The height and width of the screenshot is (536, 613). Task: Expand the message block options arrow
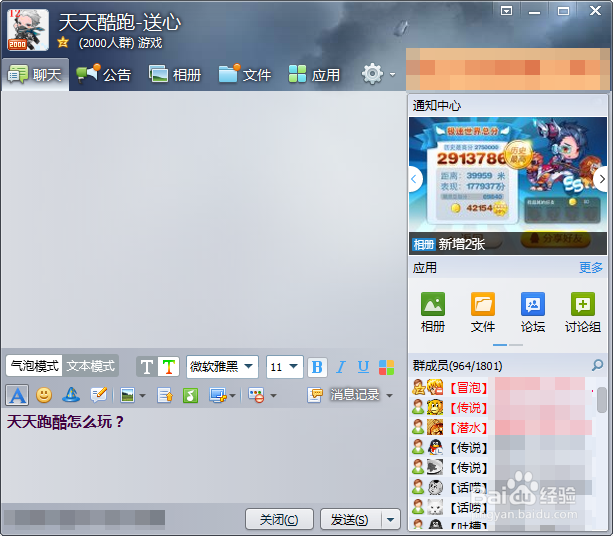tap(273, 396)
